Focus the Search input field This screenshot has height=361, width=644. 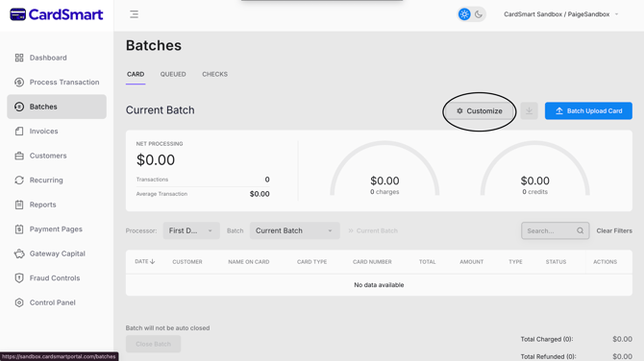coord(556,230)
